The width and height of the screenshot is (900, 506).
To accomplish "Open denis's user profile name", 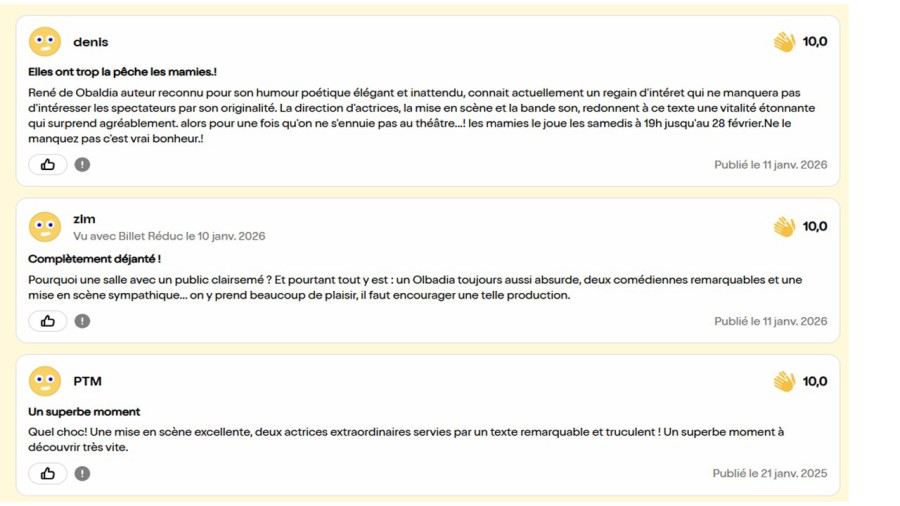I will pos(90,42).
